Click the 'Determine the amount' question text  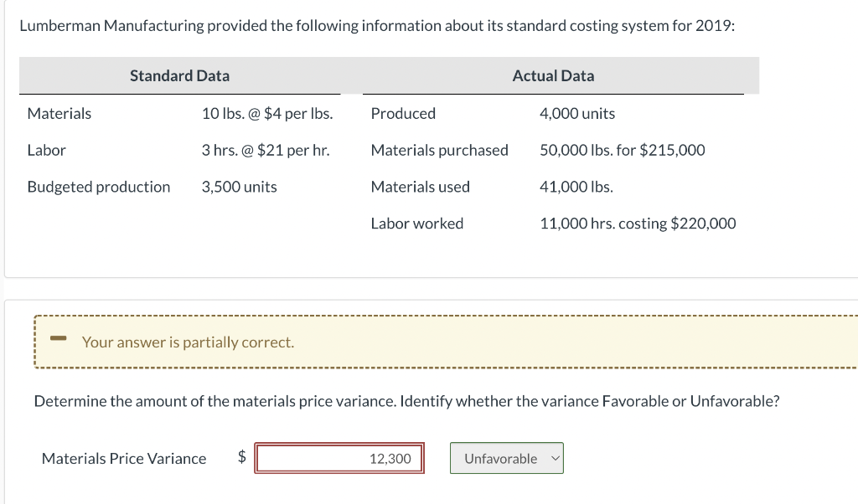(406, 401)
